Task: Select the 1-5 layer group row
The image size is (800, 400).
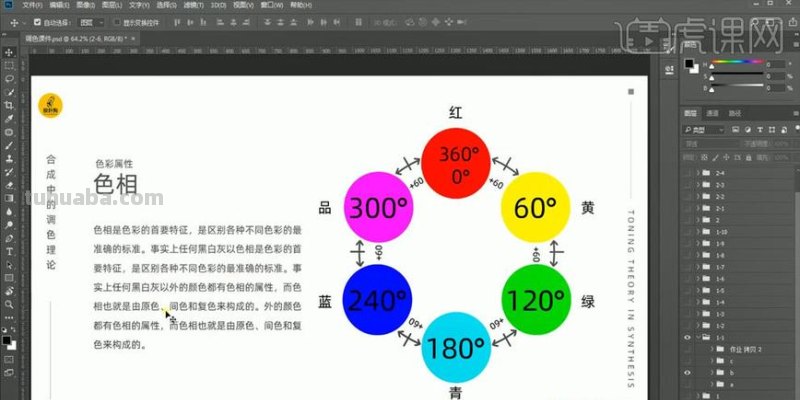Action: [738, 290]
